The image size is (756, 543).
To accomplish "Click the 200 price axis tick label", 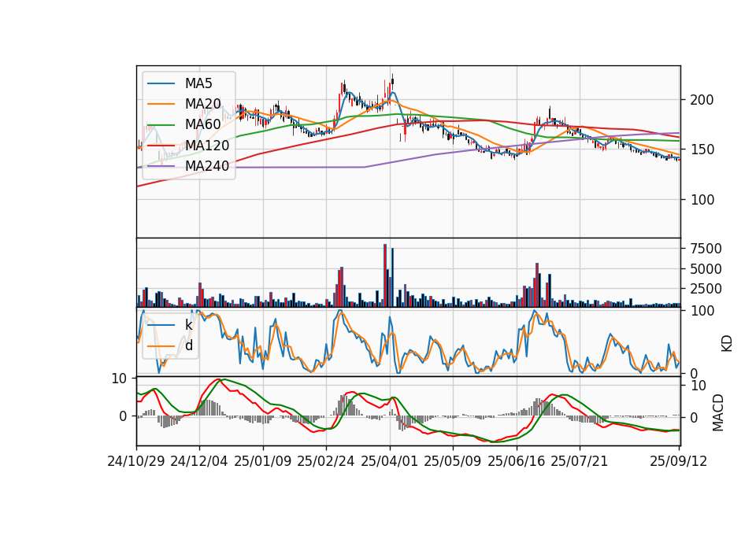I will tap(702, 100).
